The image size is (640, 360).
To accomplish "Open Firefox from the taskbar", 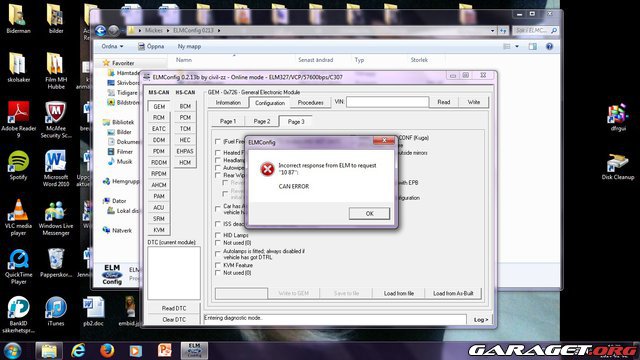I will click(107, 351).
